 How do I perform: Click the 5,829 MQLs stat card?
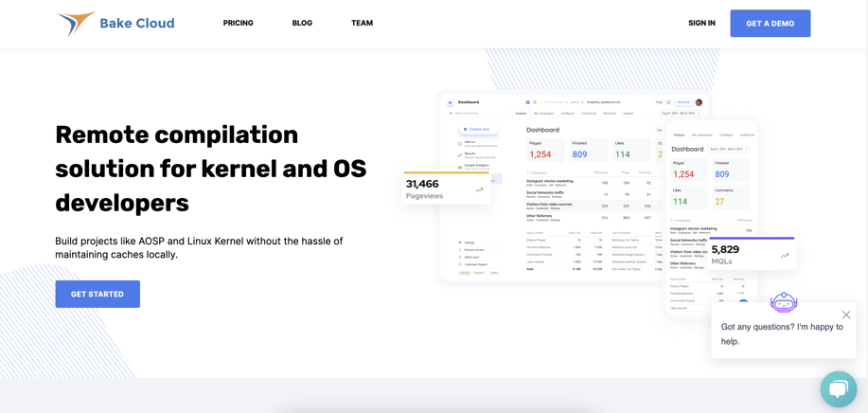(752, 254)
